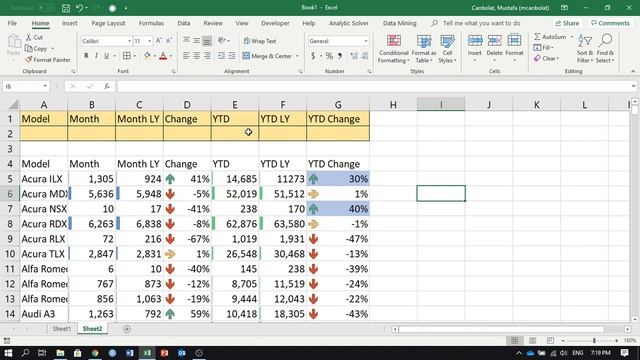Apply Percent style
Image resolution: width=640 pixels, height=360 pixels.
coord(329,56)
